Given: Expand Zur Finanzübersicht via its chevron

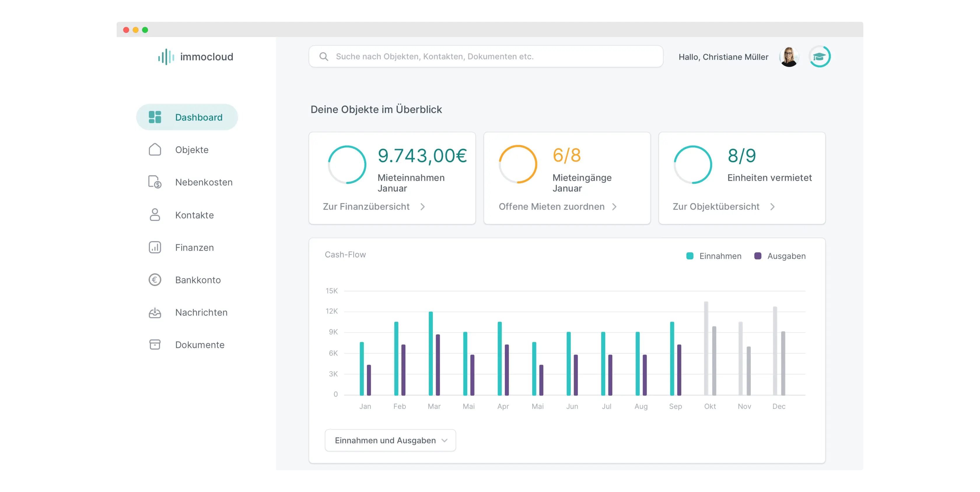Looking at the screenshot, I should tap(422, 206).
